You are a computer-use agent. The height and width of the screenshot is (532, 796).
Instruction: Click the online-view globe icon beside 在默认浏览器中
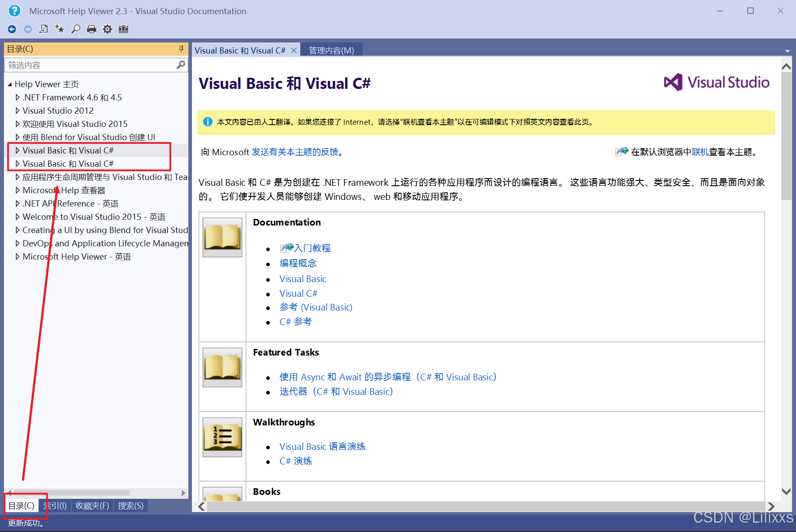tap(622, 152)
